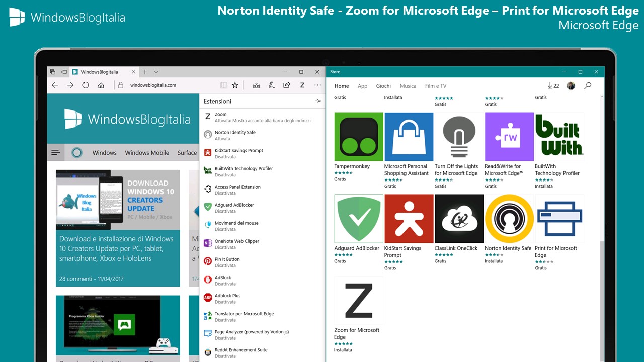Screen dimensions: 644x362
Task: Click the Cortana circle icon on site
Action: tap(76, 153)
